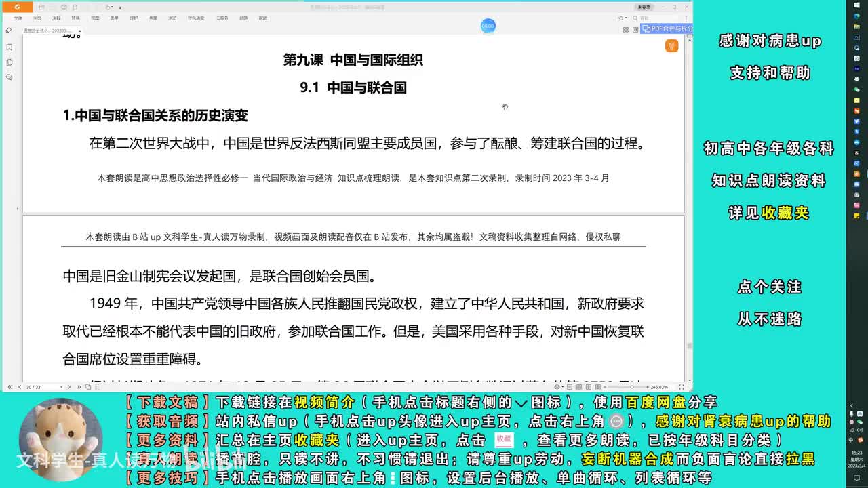Screen dimensions: 868x488
Task: Open File Explorer in Windows taskbar
Action: (x=857, y=26)
